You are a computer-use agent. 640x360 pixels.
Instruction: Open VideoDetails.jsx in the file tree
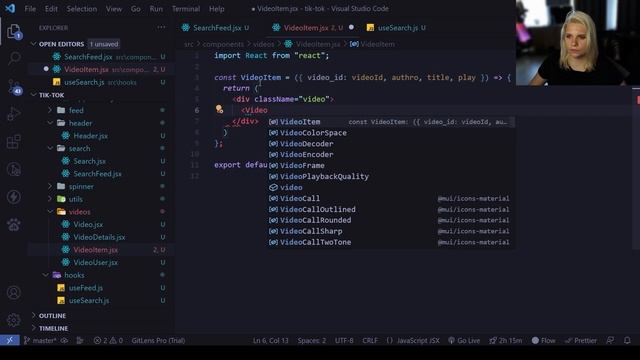click(x=99, y=237)
